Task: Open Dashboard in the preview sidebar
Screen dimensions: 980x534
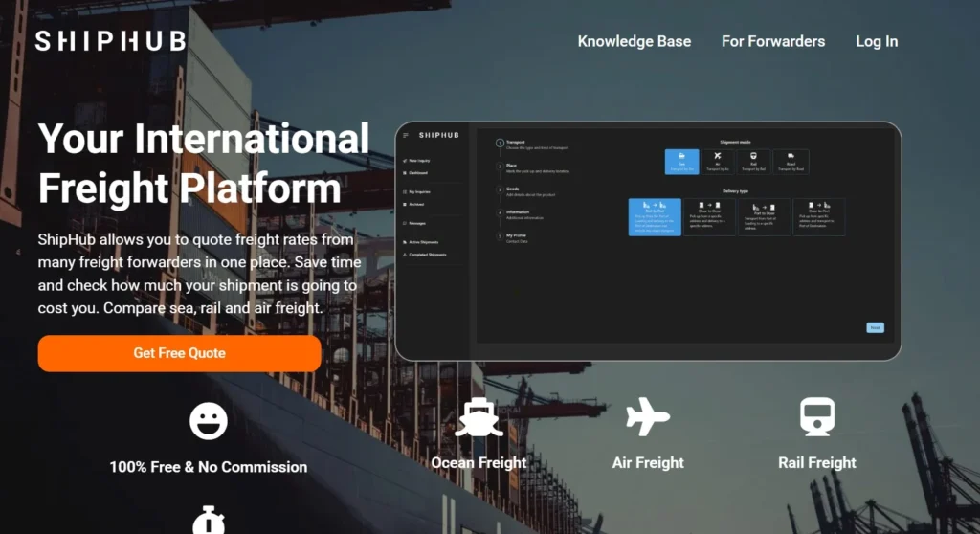Action: [x=418, y=173]
